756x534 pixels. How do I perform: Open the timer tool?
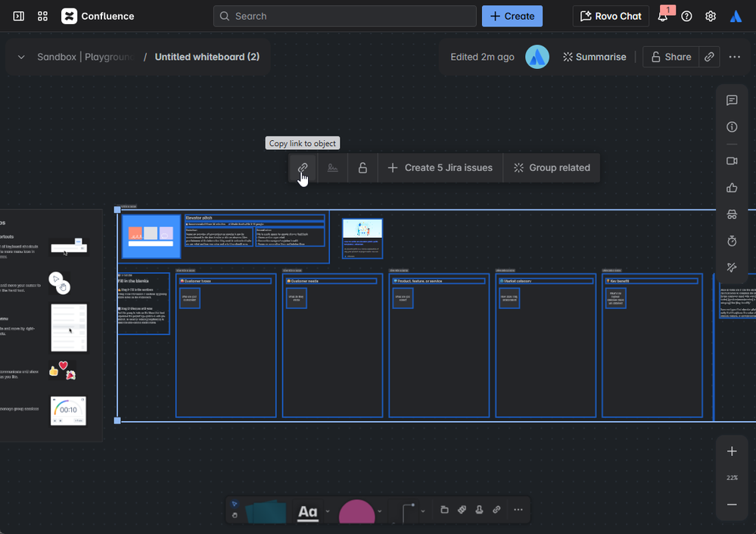732,241
